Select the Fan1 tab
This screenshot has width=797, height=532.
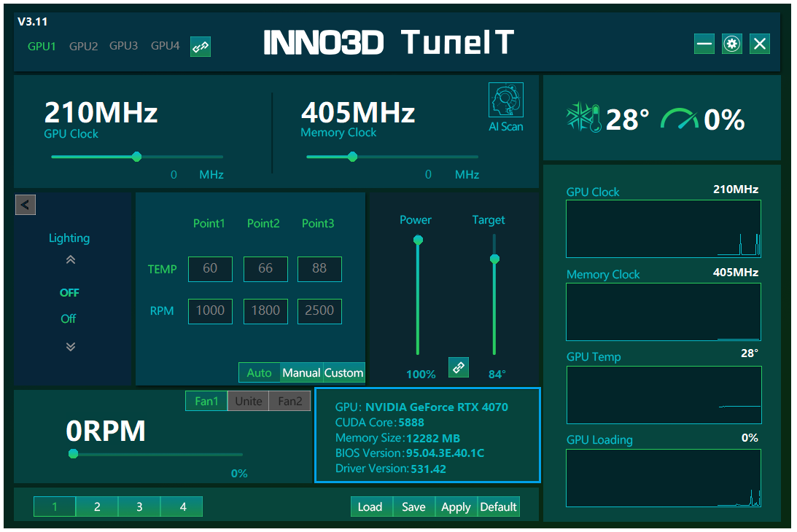coord(206,401)
